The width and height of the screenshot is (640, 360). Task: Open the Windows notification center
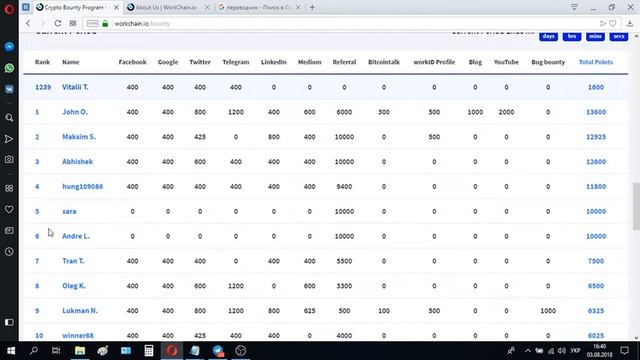click(624, 351)
